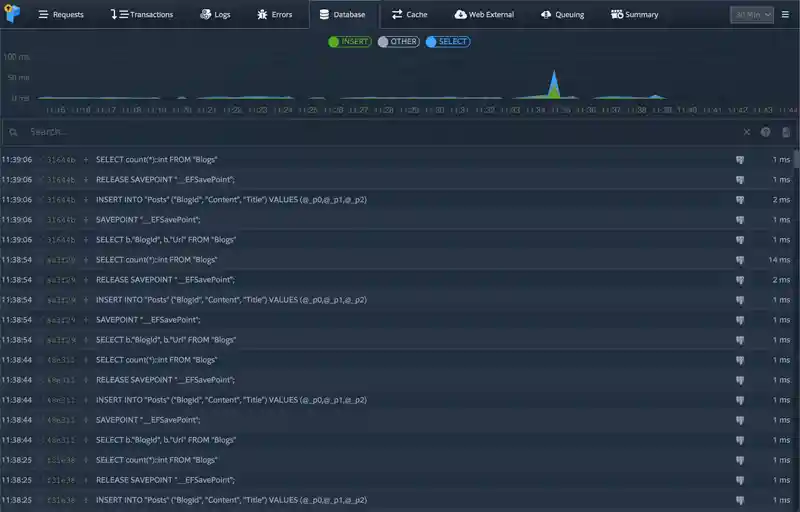800x512 pixels.
Task: Expand the 11:39:06 SELECT b."BlogId" row
Action: (86, 240)
